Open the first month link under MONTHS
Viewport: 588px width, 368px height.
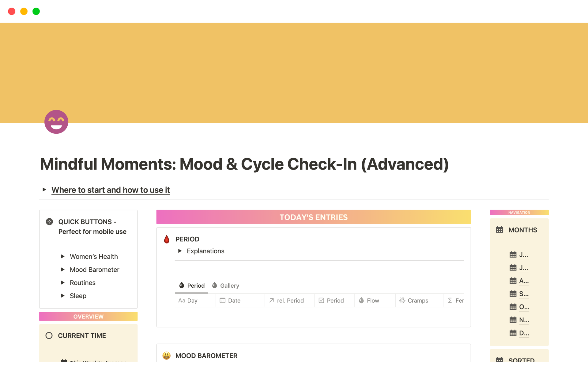[x=523, y=254]
